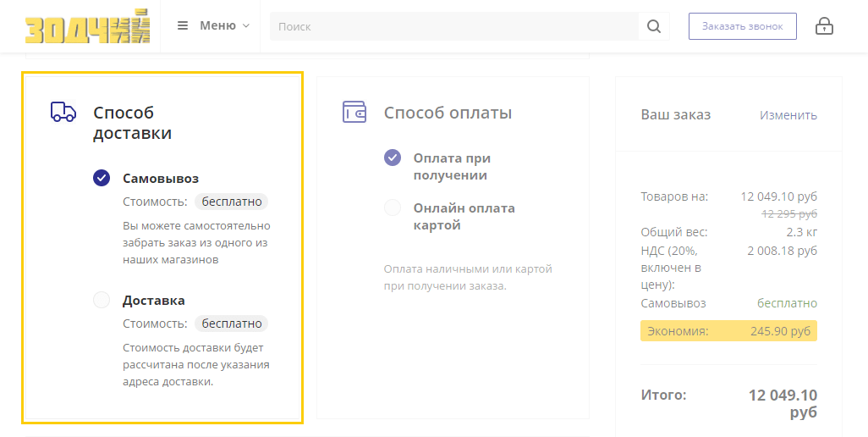Screen dimensions: 868x437
Task: Click the yellow Экономия savings highlight
Action: click(x=728, y=331)
